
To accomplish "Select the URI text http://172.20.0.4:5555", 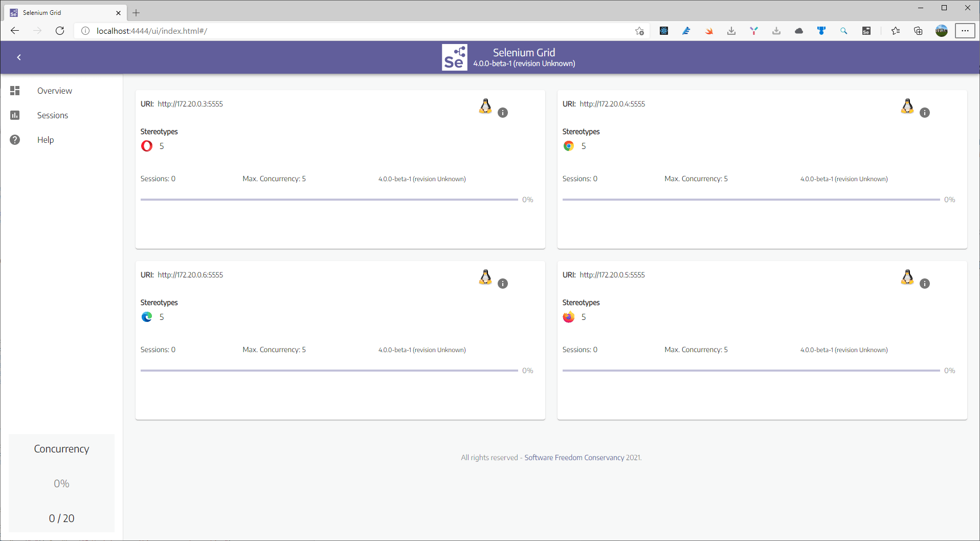I will click(x=612, y=104).
